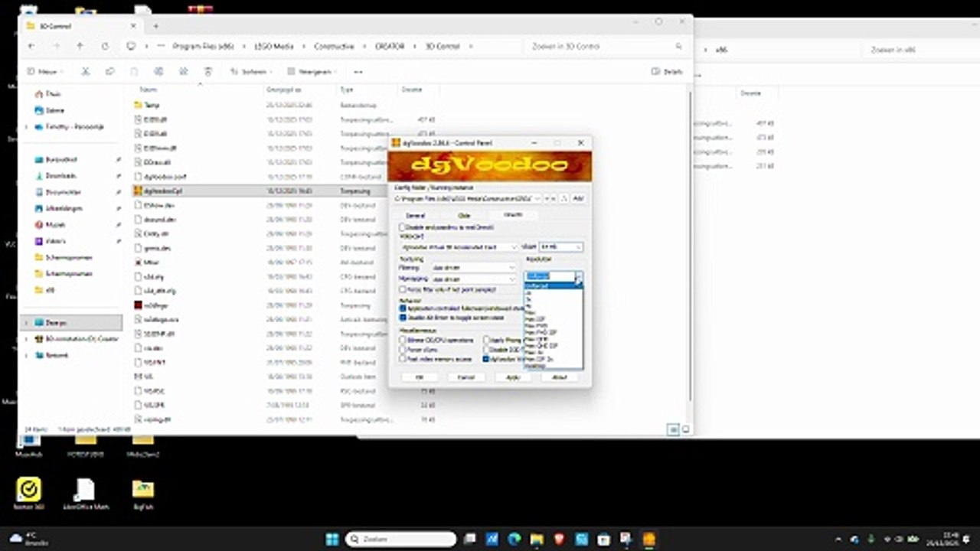Click the Add button for config folder

[x=579, y=198]
